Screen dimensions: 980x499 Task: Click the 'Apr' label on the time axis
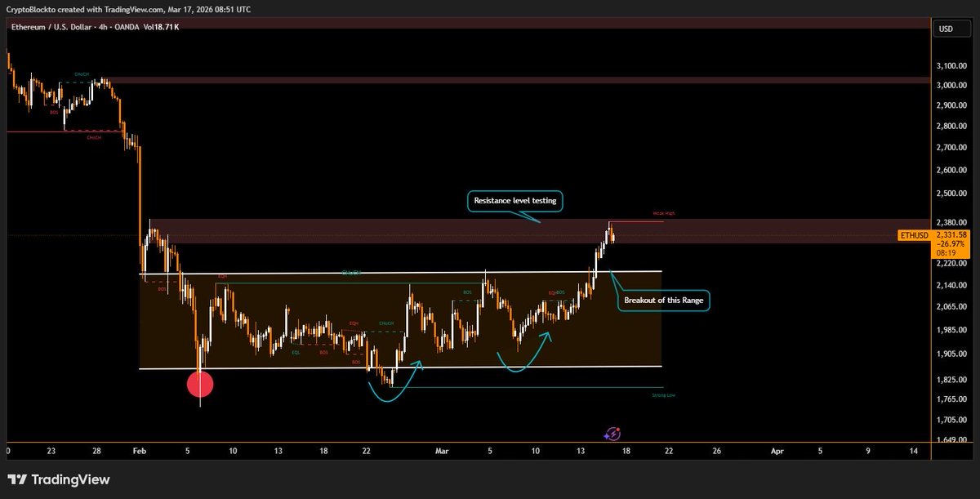776,451
